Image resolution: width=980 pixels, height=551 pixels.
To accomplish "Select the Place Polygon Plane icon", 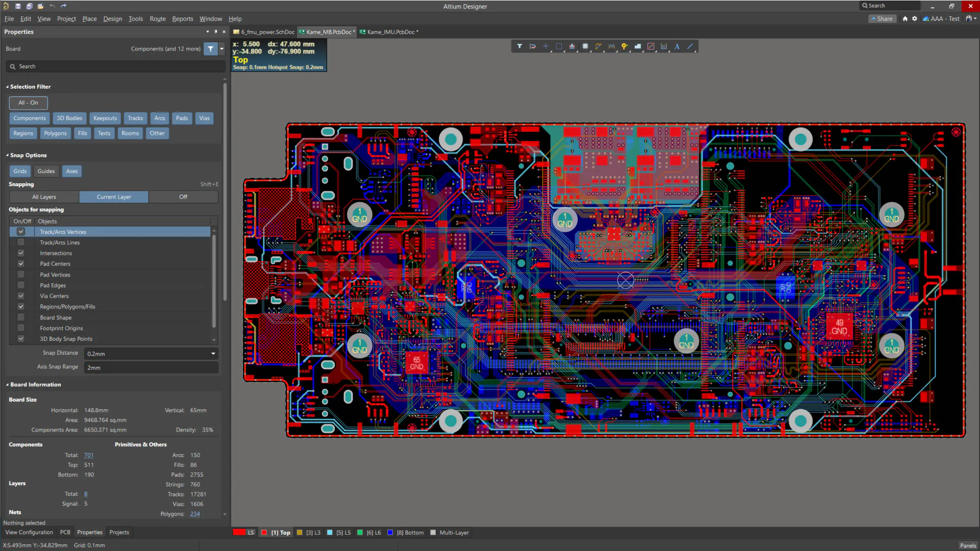I will (x=638, y=46).
